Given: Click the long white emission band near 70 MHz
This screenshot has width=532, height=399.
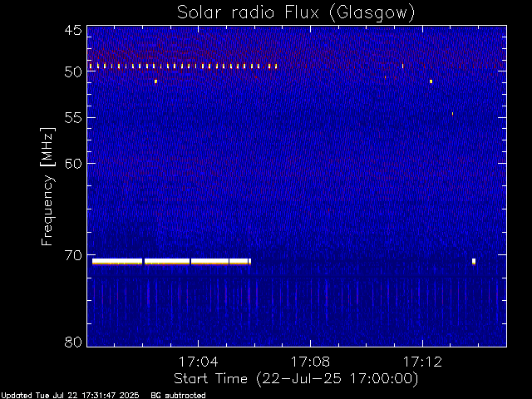Looking at the screenshot, I should [171, 261].
